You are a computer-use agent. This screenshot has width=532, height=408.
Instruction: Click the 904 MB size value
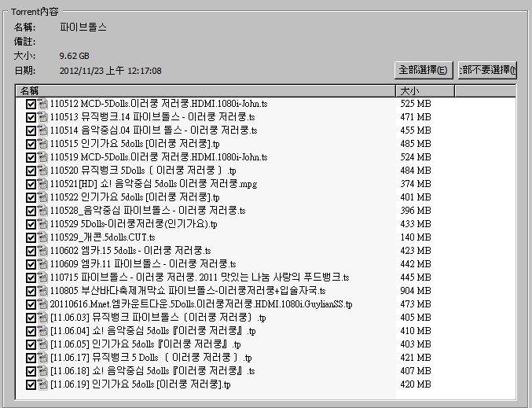(x=416, y=291)
